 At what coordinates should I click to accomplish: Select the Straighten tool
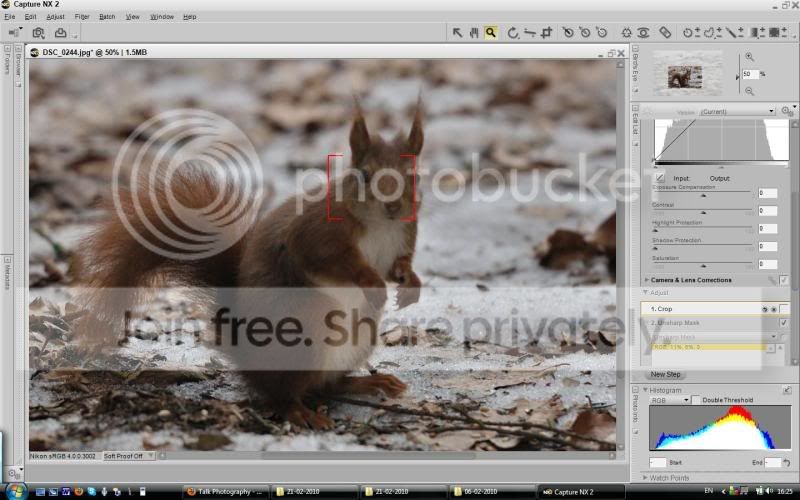[530, 33]
